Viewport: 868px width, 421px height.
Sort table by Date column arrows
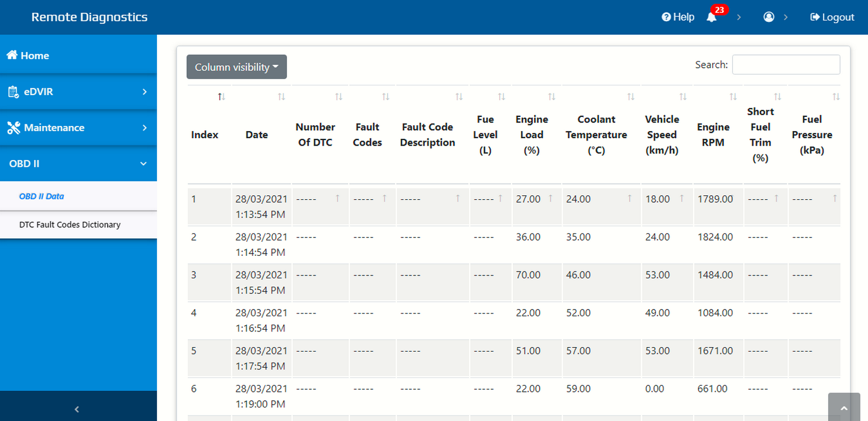281,97
